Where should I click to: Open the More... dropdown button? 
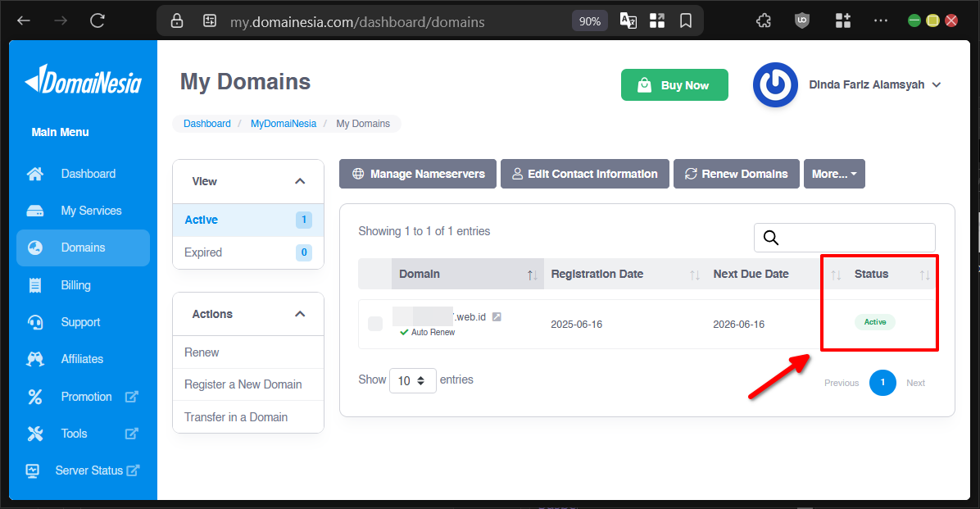(x=834, y=174)
